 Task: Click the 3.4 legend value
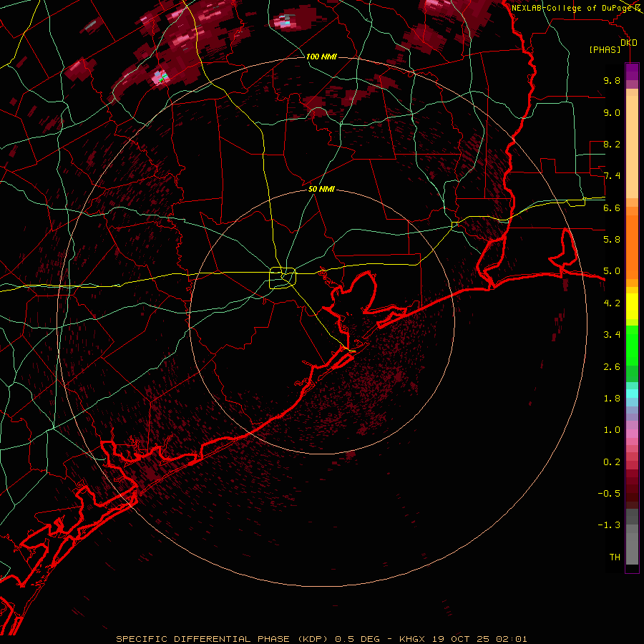coord(612,335)
